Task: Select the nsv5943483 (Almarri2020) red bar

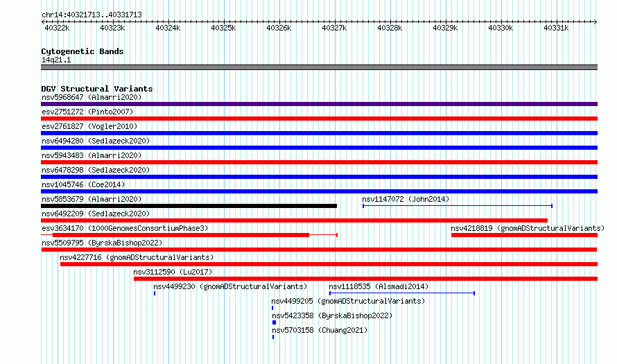Action: 319,162
